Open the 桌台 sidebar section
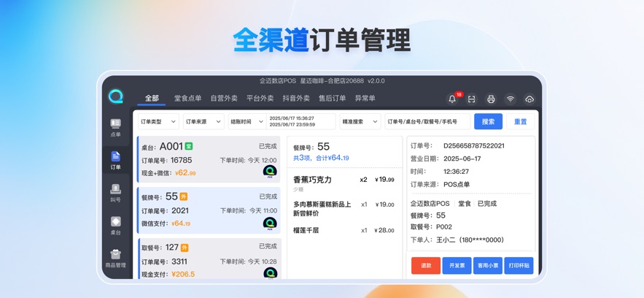 pyautogui.click(x=116, y=226)
